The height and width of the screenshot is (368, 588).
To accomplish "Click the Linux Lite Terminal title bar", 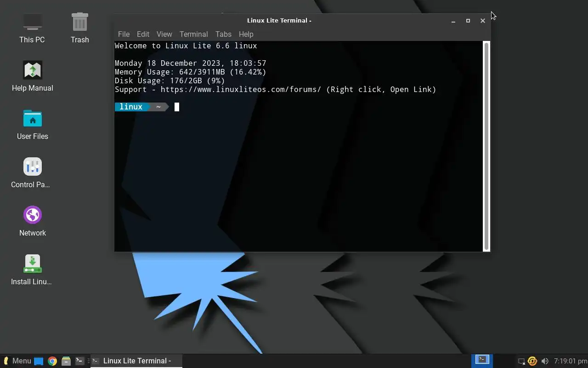I will tap(279, 20).
